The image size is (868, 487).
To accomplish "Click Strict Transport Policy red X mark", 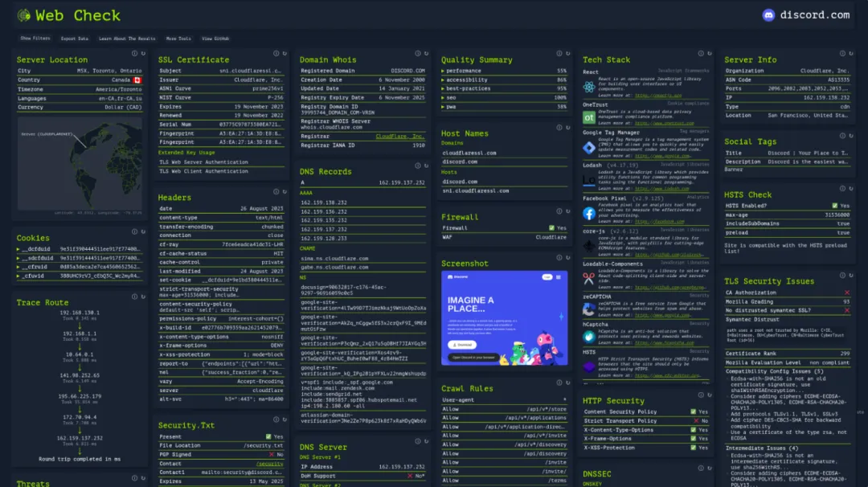I will point(696,420).
